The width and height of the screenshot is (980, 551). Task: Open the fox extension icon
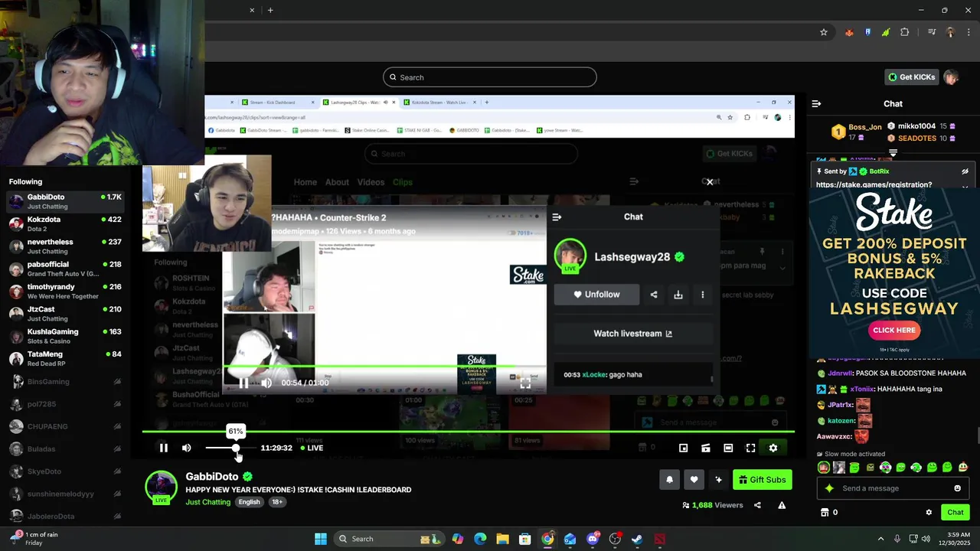[x=849, y=32]
